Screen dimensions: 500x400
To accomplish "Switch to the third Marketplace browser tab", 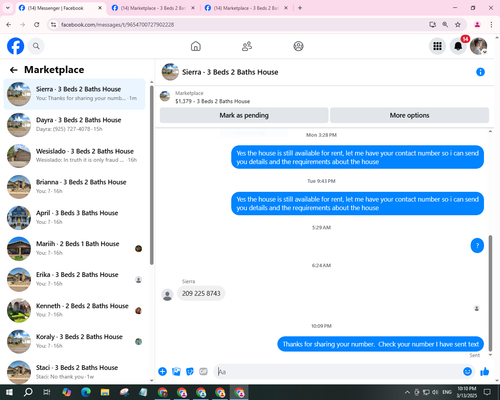I will coord(247,8).
